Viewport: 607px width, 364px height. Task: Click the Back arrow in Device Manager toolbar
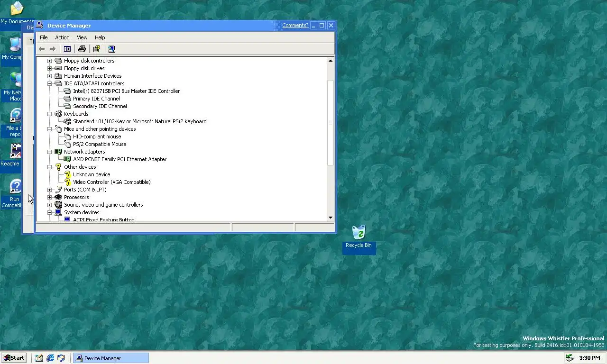[42, 49]
